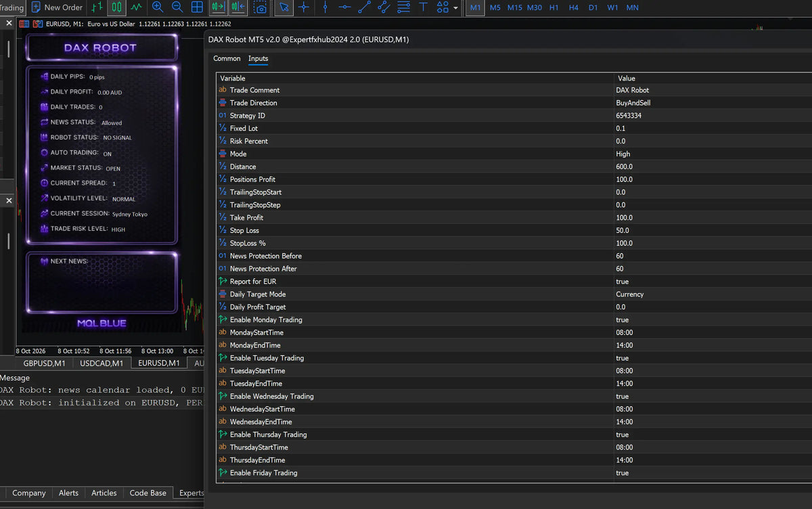Toggle chart shift icon

(x=238, y=7)
